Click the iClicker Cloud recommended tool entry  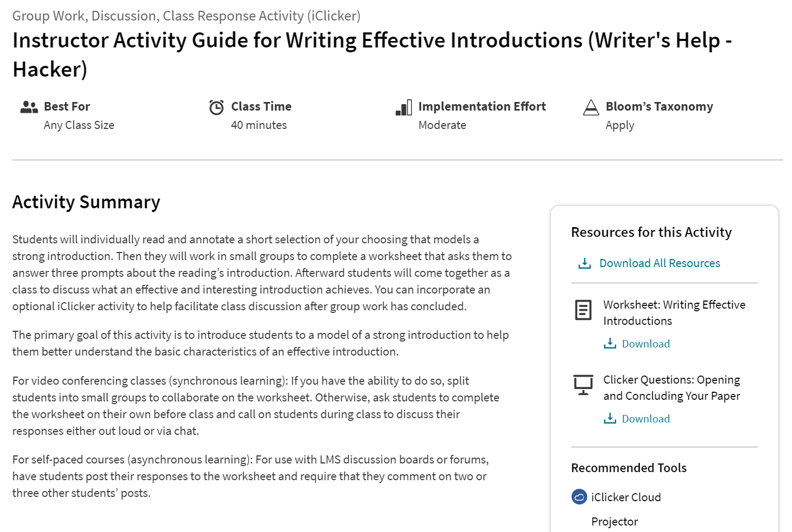[625, 497]
